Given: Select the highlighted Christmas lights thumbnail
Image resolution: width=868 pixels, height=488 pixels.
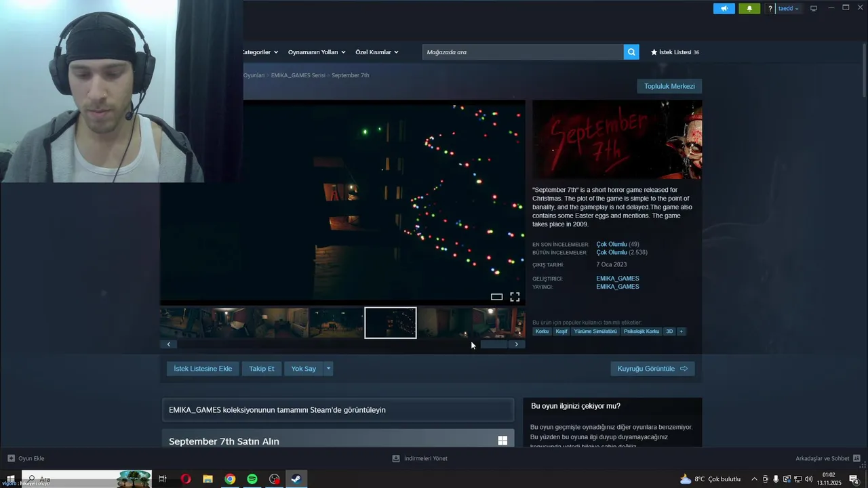Looking at the screenshot, I should click(391, 323).
